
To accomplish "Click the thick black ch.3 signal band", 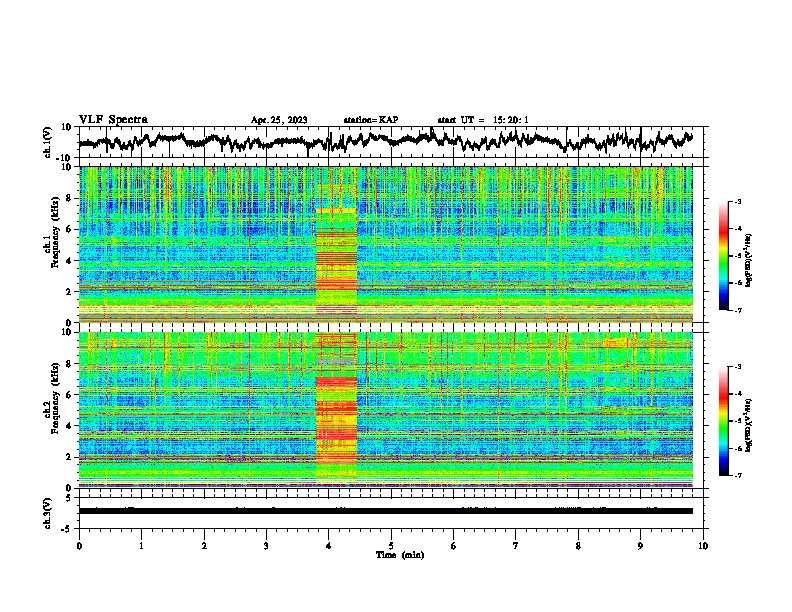I will pyautogui.click(x=385, y=511).
